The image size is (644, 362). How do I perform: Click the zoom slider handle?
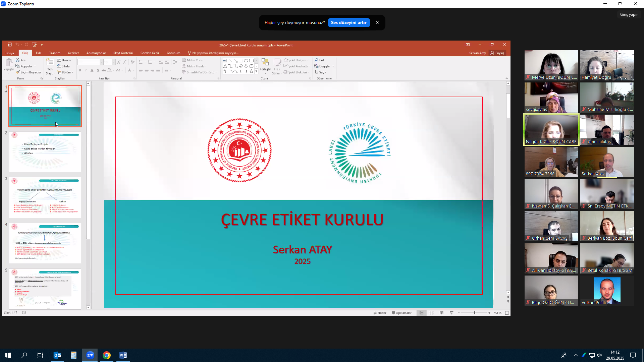click(475, 313)
